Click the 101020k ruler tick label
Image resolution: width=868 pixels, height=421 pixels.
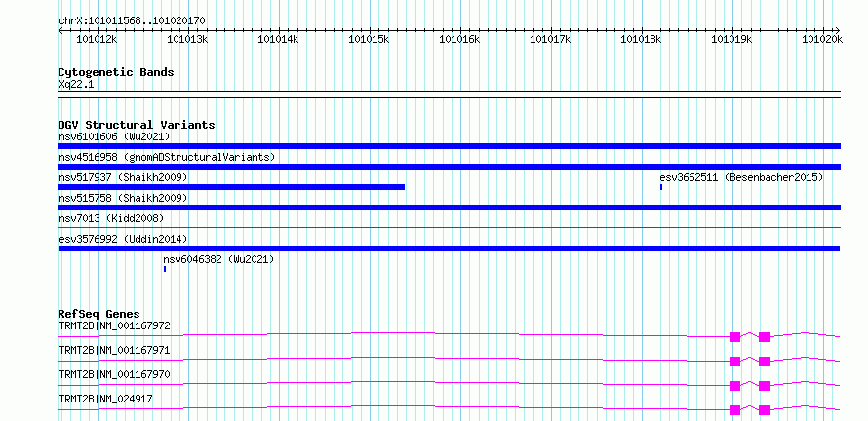[x=822, y=40]
